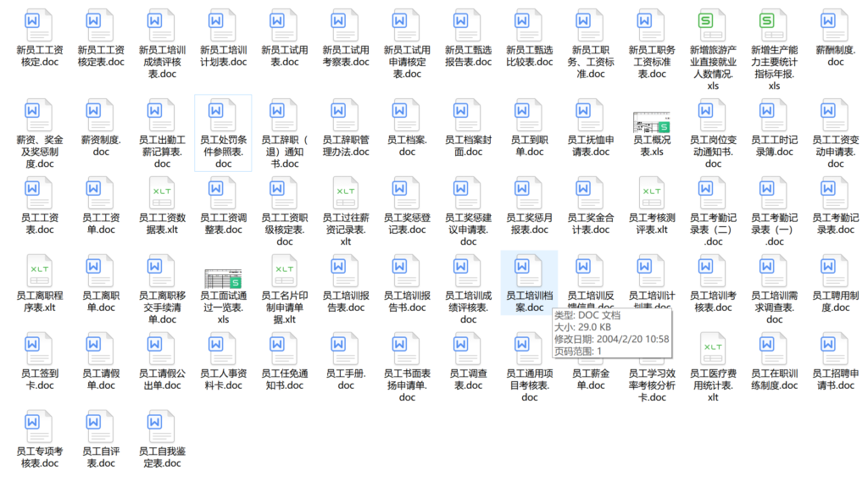
Task: Click the 员工医疗费用统计表.xlt template icon
Action: point(713,350)
